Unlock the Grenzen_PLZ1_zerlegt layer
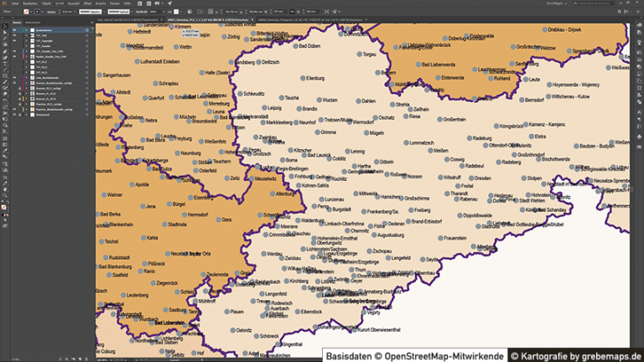Image resolution: width=644 pixels, height=362 pixels. (19, 89)
